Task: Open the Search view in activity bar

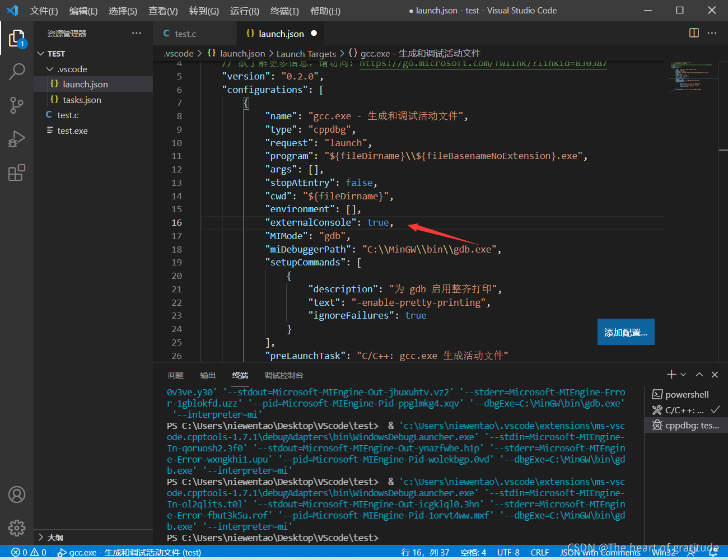Action: coord(17,71)
